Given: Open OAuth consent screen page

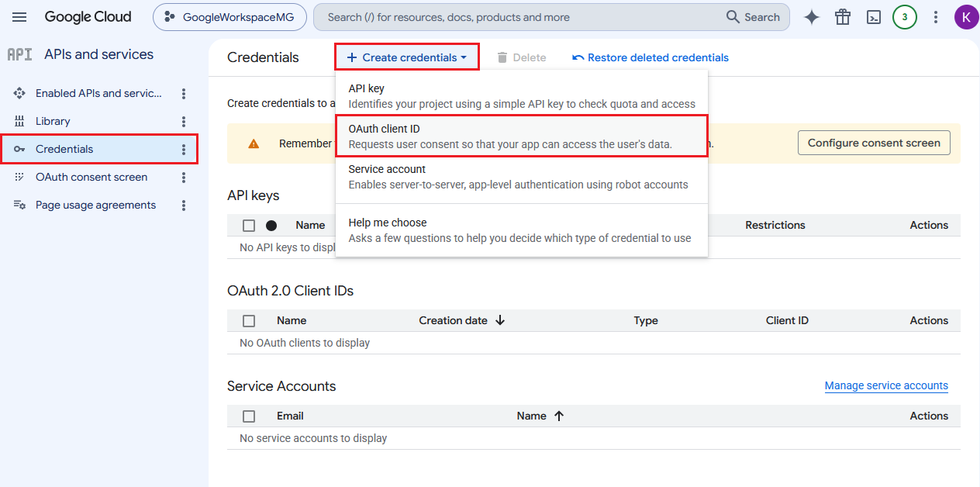Looking at the screenshot, I should (x=91, y=177).
